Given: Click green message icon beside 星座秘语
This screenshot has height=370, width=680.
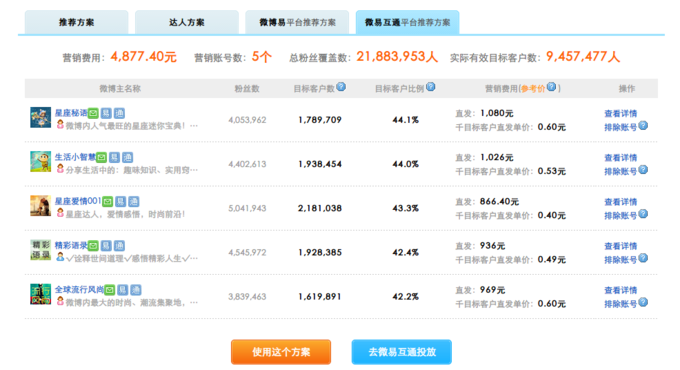Looking at the screenshot, I should [x=93, y=114].
